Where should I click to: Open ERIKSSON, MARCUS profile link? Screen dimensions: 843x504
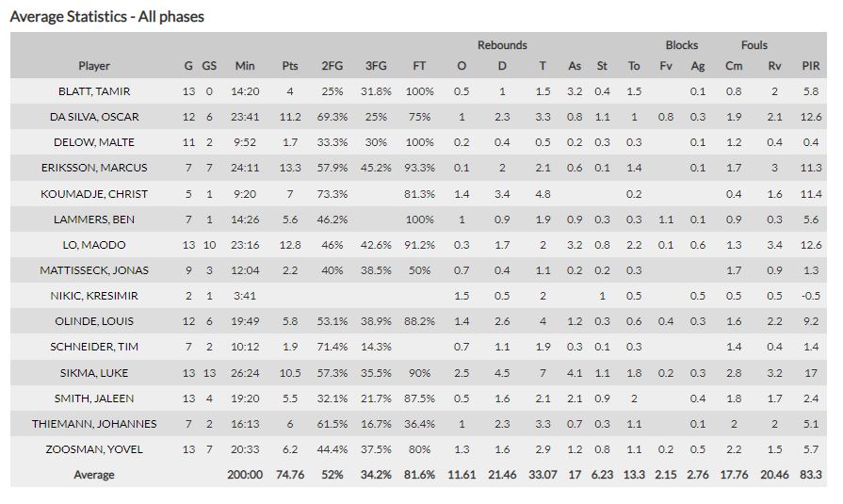94,168
